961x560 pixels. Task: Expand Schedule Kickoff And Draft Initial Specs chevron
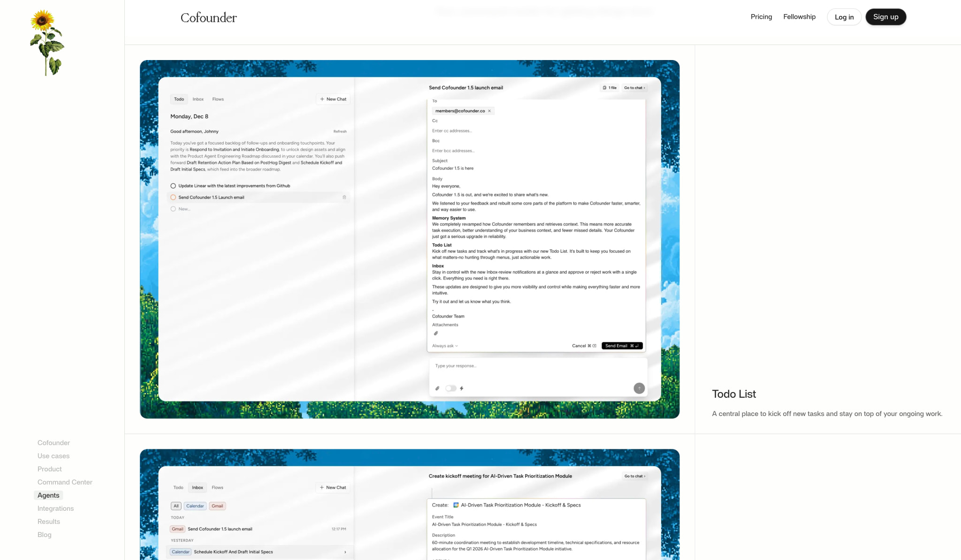[x=345, y=552]
